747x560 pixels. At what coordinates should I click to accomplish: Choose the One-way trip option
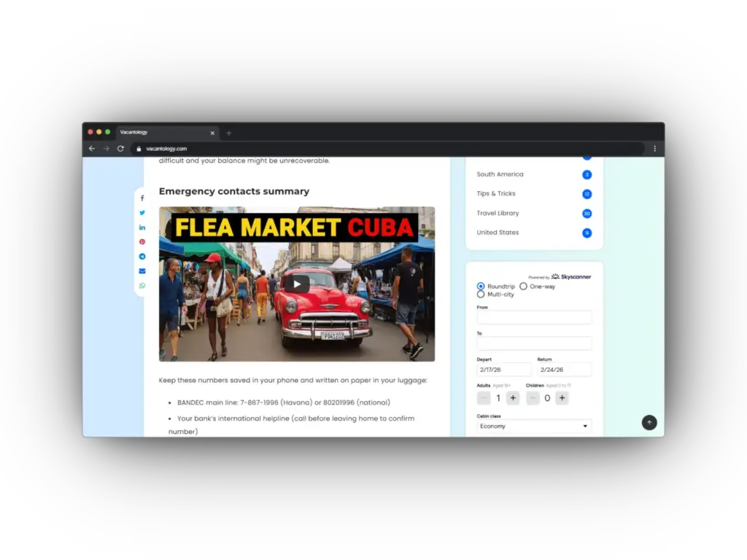pos(523,287)
